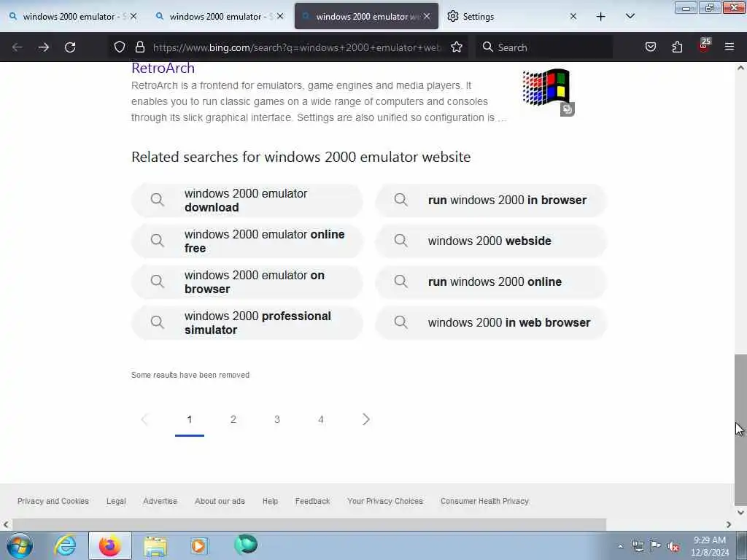Close the second windows 2000 emulator tab
Screen dimensions: 747x560
(280, 17)
